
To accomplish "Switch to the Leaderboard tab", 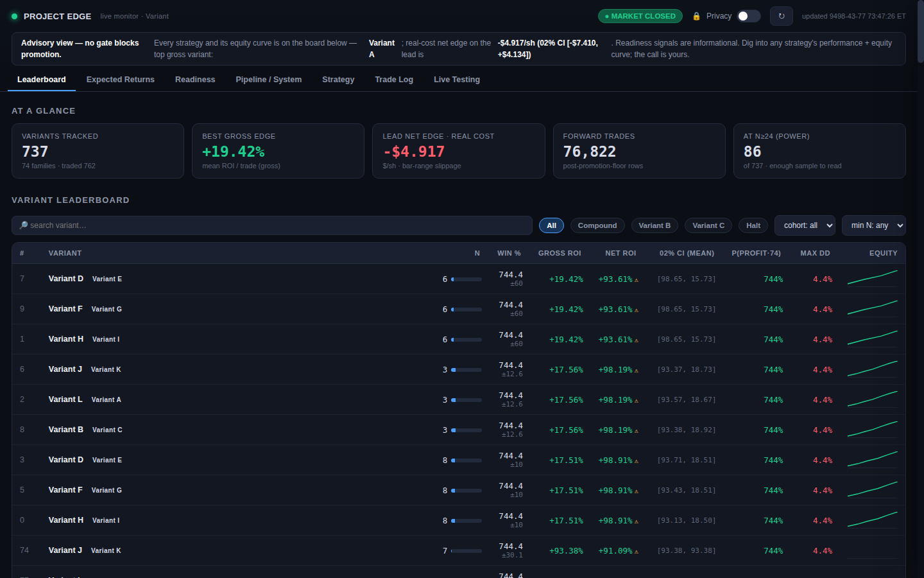I will coord(42,80).
